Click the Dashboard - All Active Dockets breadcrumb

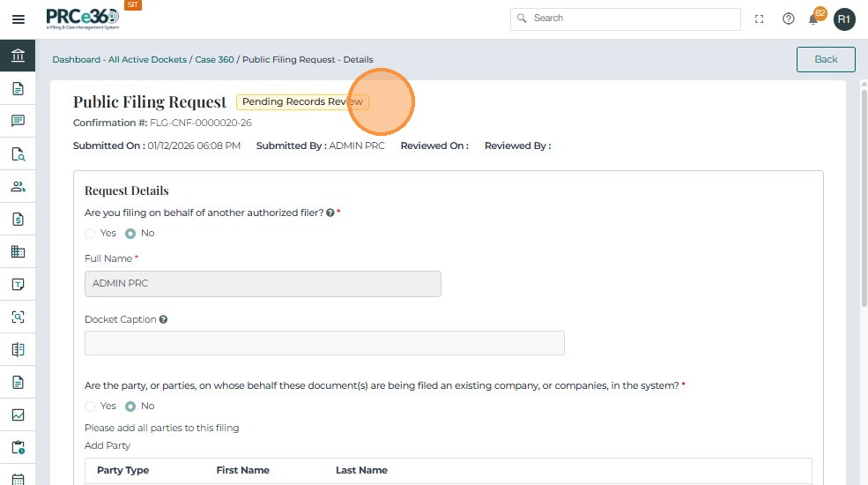point(119,60)
